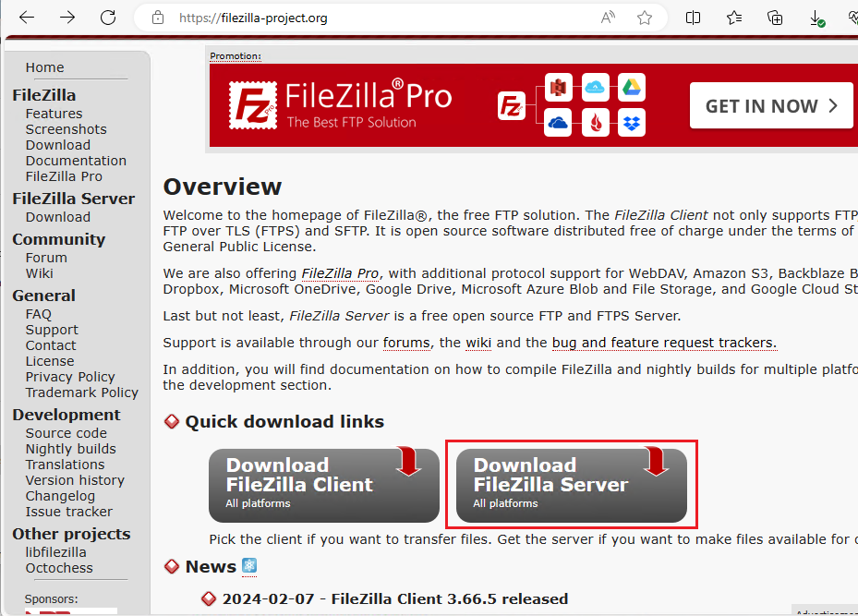Open bug and feature request trackers link
Viewport: 858px width, 616px height.
[664, 343]
